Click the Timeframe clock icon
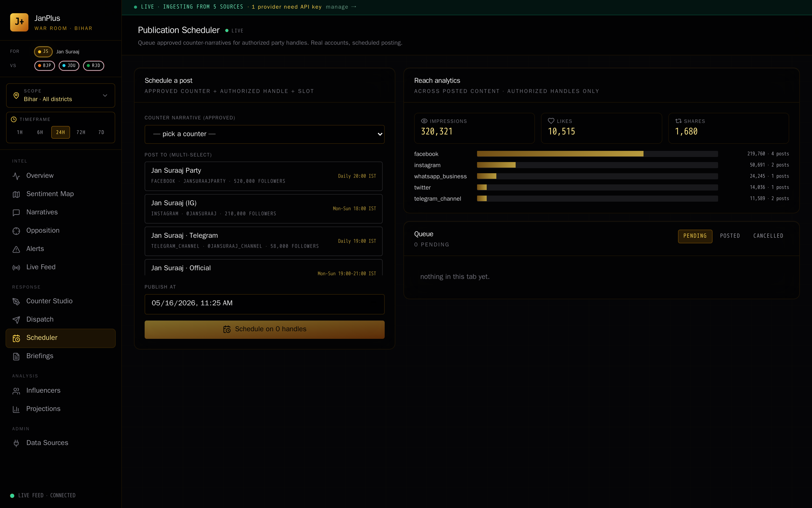This screenshot has height=508, width=812. coord(14,119)
